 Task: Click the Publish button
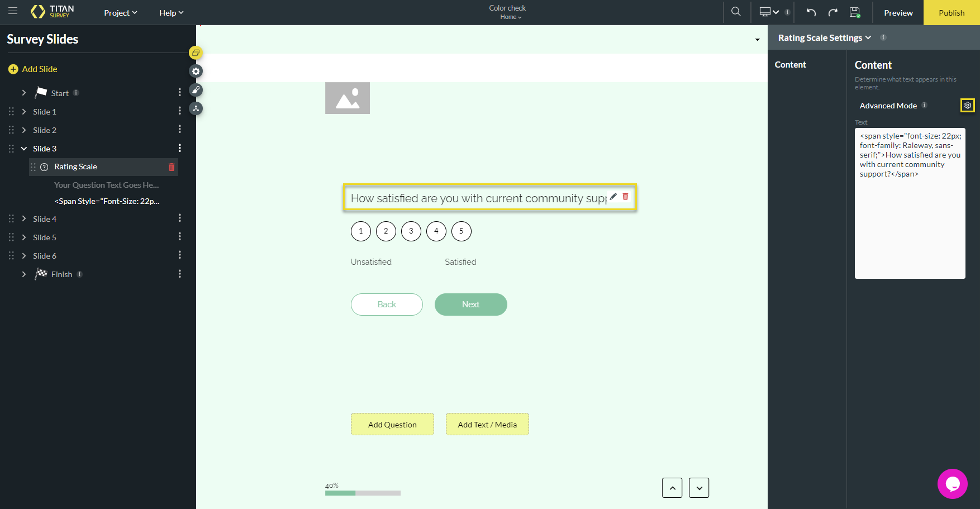coord(951,13)
